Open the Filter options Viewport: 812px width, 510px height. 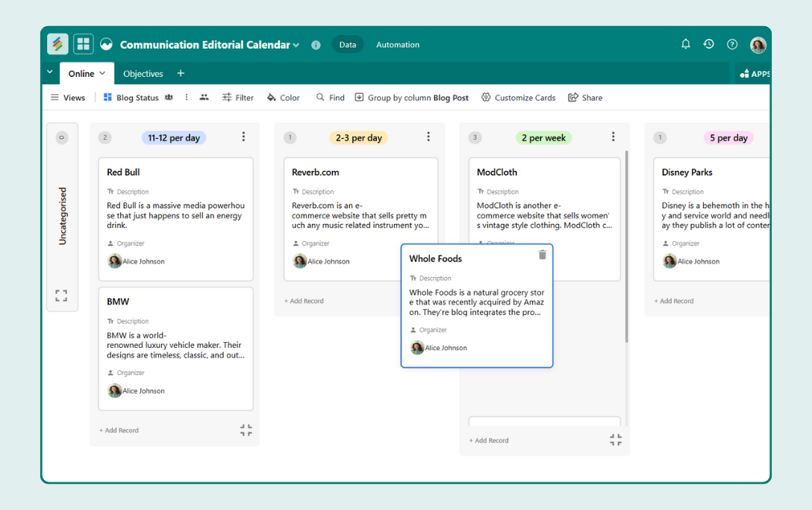pyautogui.click(x=237, y=97)
